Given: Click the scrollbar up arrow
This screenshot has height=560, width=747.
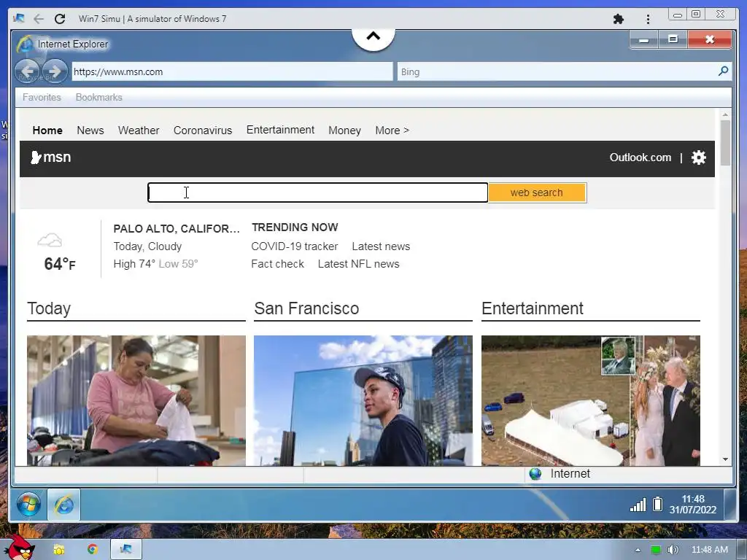Looking at the screenshot, I should [x=725, y=114].
